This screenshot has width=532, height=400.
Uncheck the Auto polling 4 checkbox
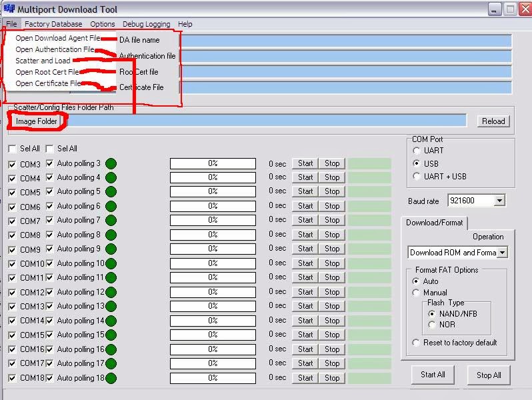49,177
